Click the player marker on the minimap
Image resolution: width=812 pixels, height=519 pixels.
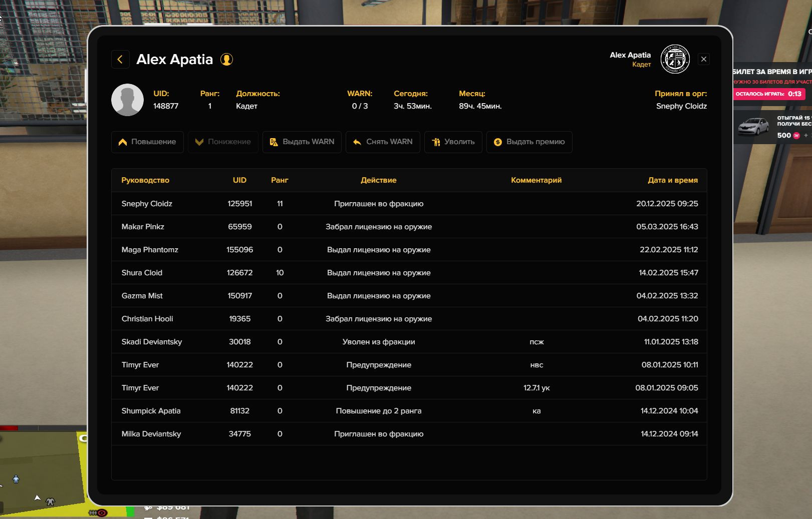pyautogui.click(x=38, y=498)
